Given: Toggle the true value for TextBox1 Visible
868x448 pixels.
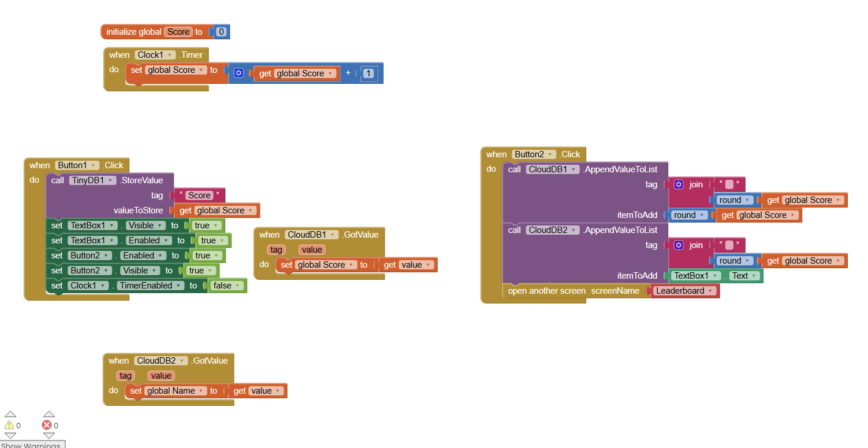Looking at the screenshot, I should [x=206, y=225].
